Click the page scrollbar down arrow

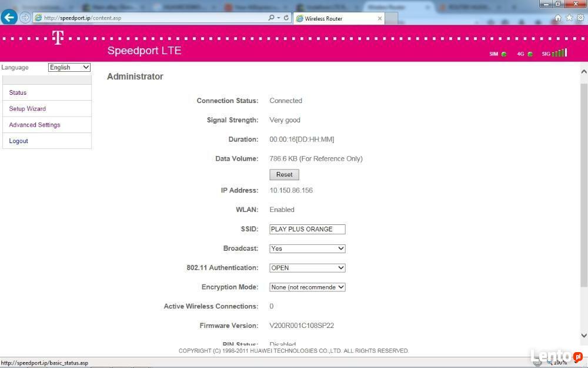click(584, 336)
